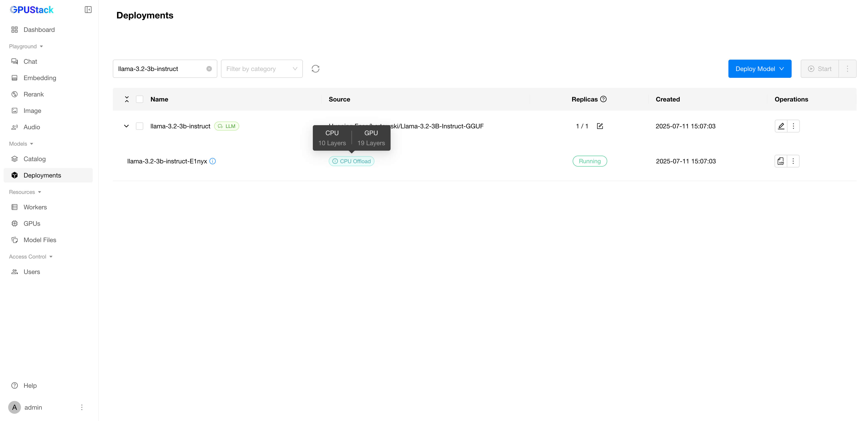Open the Rerank playground
Image resolution: width=868 pixels, height=421 pixels.
[x=48, y=94]
